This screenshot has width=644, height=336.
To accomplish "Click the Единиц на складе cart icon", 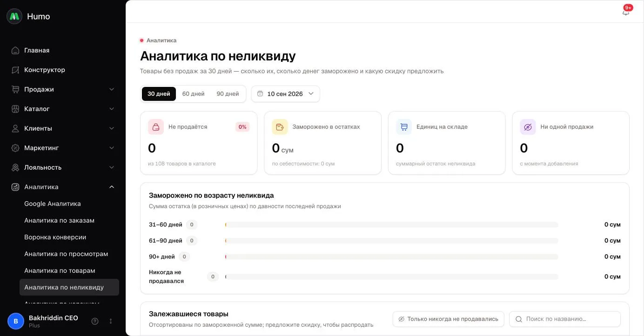I will click(x=404, y=127).
